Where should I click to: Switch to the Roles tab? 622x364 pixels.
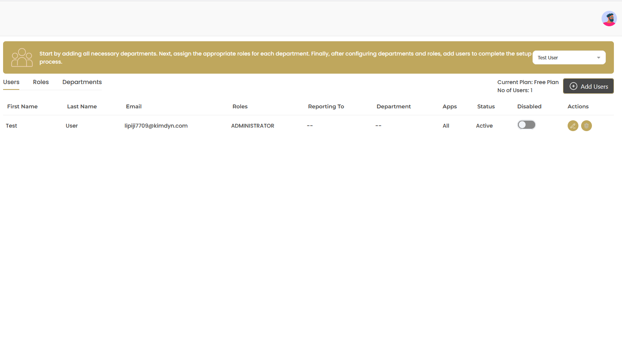(40, 82)
